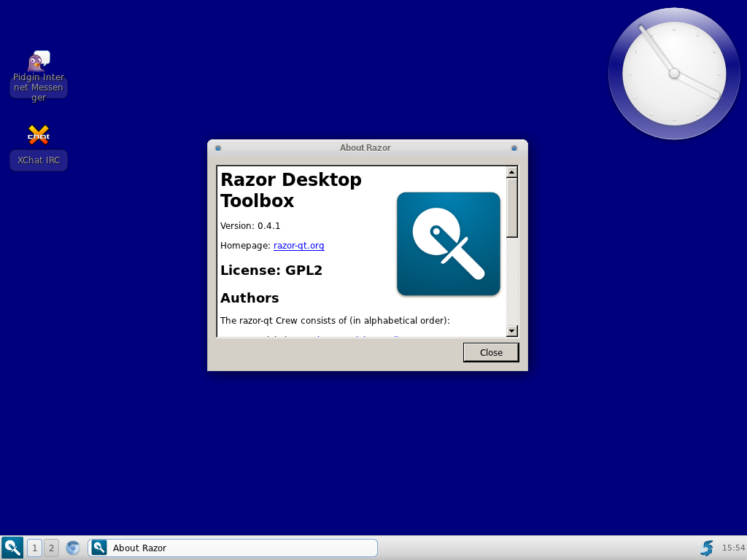Click the left title bar button of About Razor
Screen dimensions: 747x560
[218, 148]
